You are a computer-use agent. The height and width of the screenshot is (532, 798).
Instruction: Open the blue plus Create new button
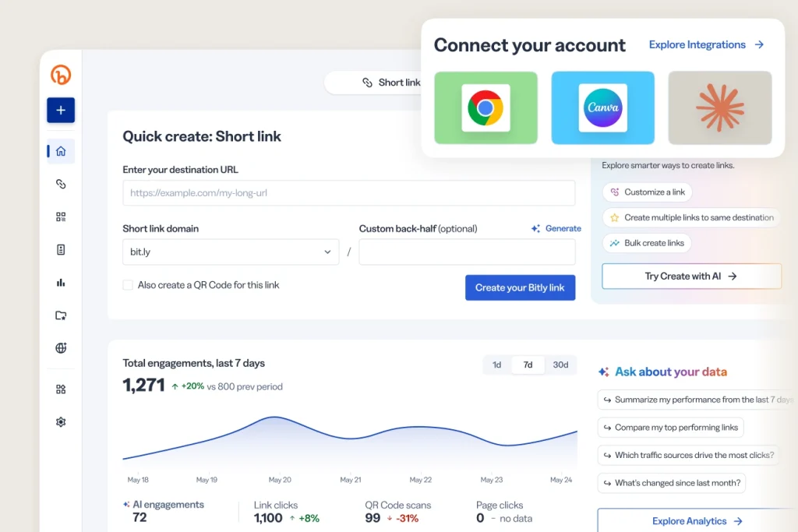coord(61,110)
